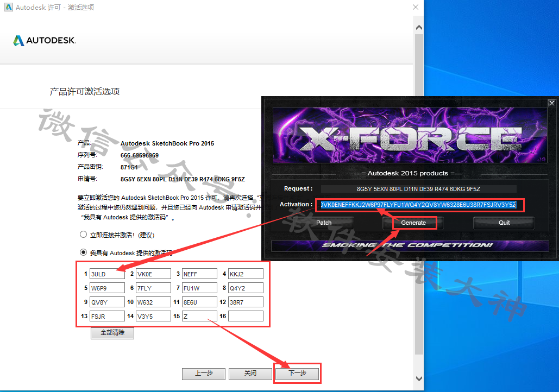Click activation code box 4 containing KKJ2
Screen dimensions: 559x392
coord(246,274)
